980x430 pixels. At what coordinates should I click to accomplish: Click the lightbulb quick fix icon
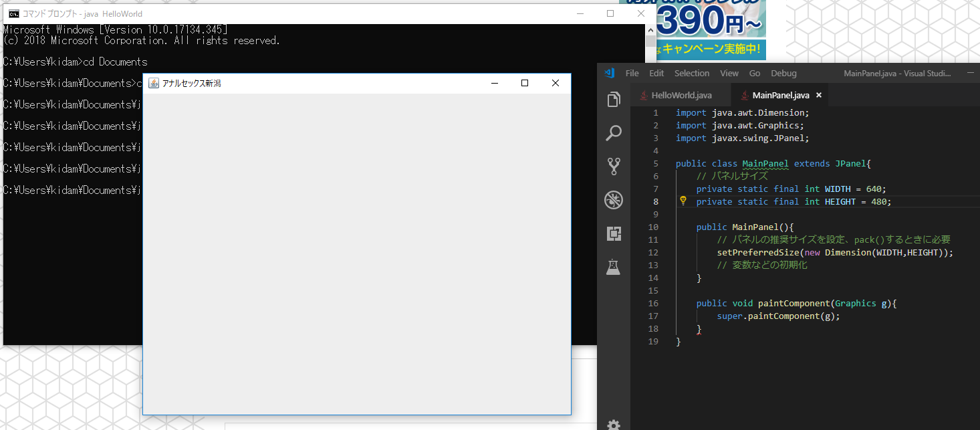683,201
